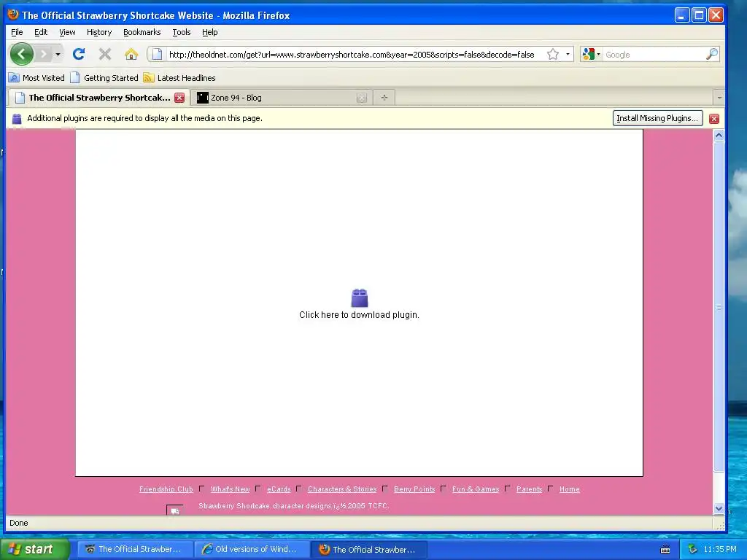Switch to Firefox Official Strawberry taskbar button
Viewport: 747px width, 560px height.
[x=368, y=549]
